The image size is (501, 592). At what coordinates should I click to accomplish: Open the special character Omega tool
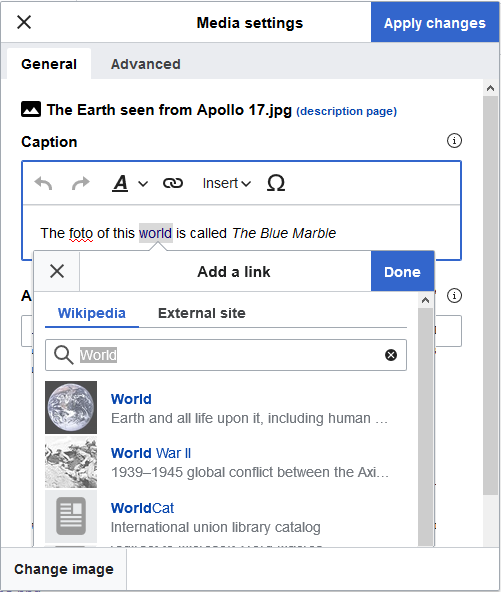276,183
